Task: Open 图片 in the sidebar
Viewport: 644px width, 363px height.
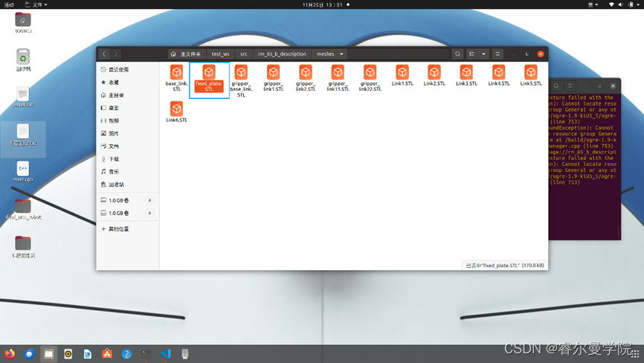Action: coord(128,133)
